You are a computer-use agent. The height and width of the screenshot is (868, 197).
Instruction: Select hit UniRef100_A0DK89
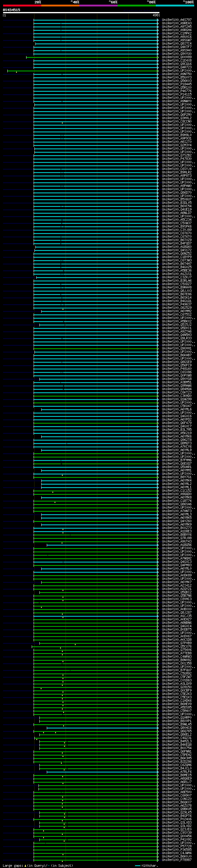pos(176,575)
